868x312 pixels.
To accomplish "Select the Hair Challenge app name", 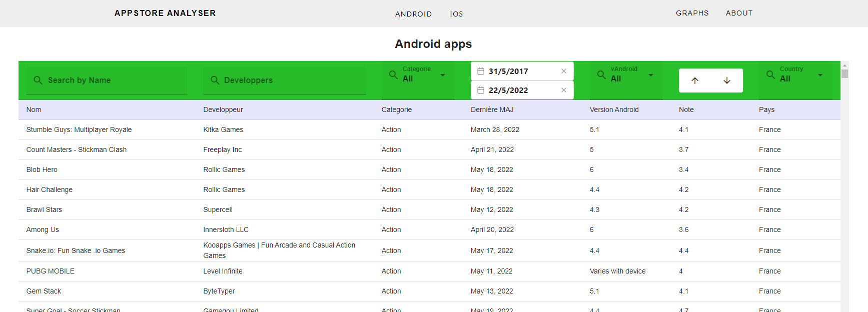I will click(50, 189).
